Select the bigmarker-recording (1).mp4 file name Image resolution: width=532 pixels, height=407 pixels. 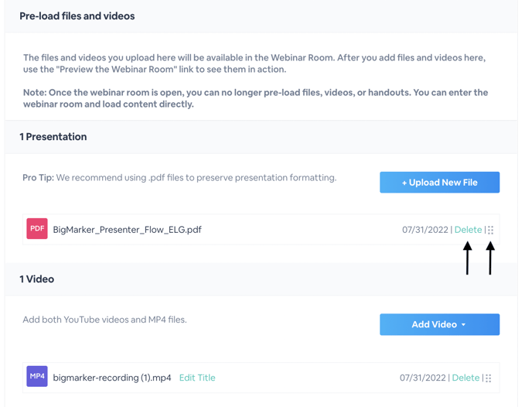112,378
